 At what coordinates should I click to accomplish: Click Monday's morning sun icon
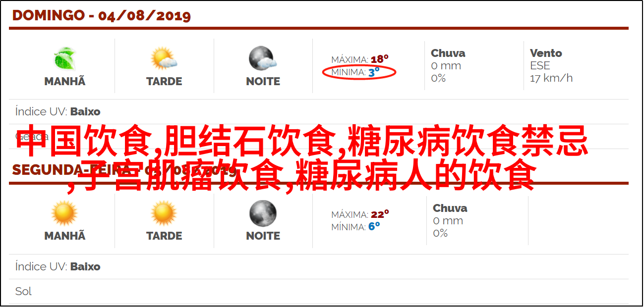click(x=65, y=213)
